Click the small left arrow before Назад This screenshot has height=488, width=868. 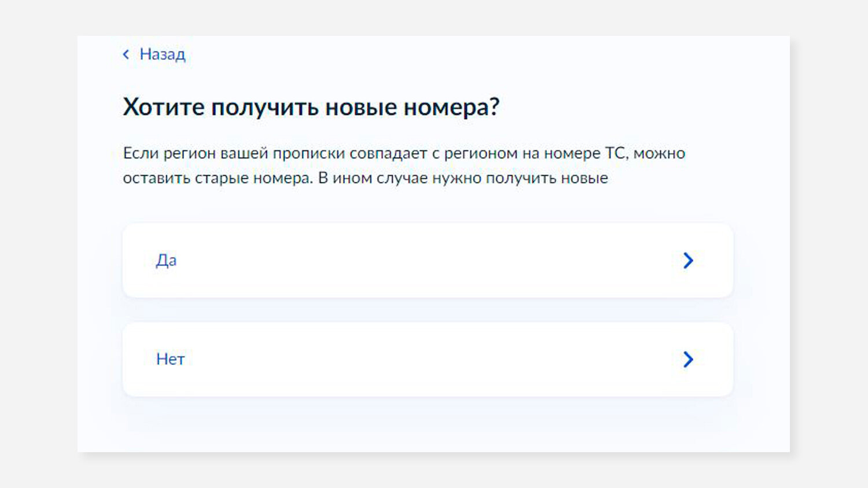tap(126, 54)
